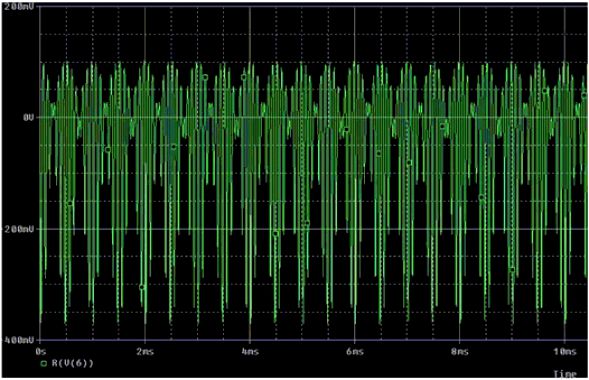Click the lowest trace marker circle near 2ms
The height and width of the screenshot is (380, 589).
click(142, 287)
